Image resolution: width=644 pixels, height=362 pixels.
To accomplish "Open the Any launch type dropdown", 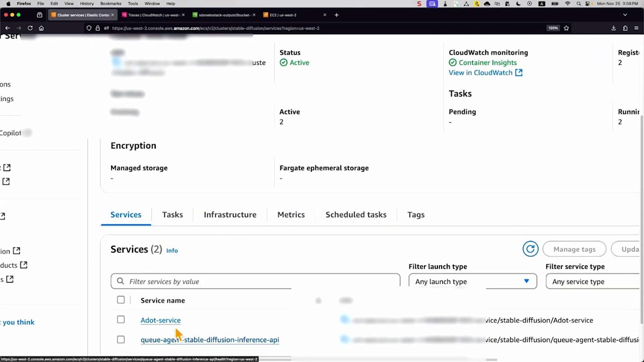I will point(473,281).
